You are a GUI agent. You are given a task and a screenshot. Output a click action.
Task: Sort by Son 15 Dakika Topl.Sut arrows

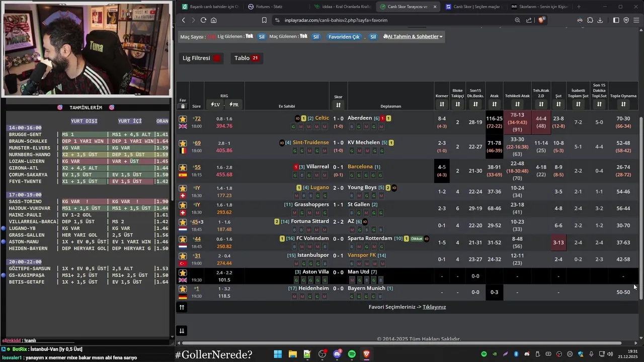pyautogui.click(x=599, y=104)
